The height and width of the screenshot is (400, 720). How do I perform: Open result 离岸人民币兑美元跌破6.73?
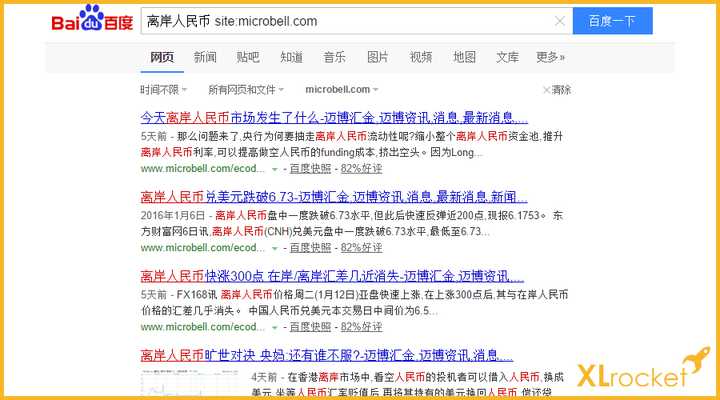pos(334,197)
